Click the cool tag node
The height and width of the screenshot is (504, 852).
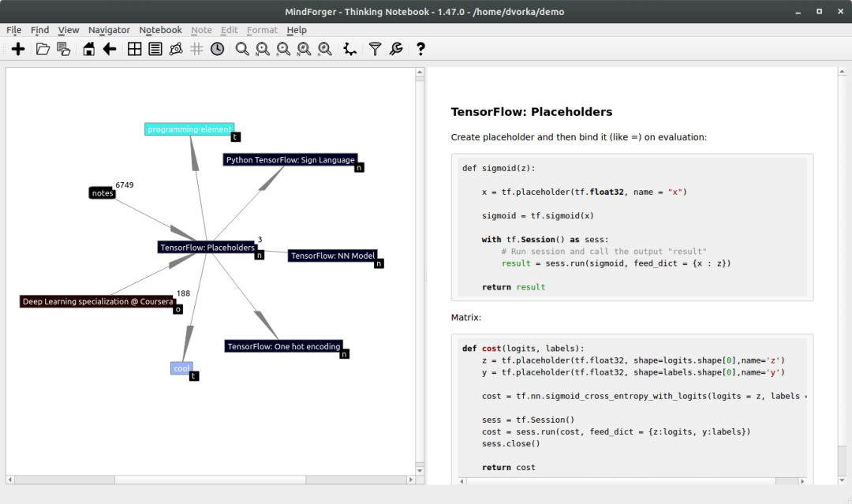181,368
